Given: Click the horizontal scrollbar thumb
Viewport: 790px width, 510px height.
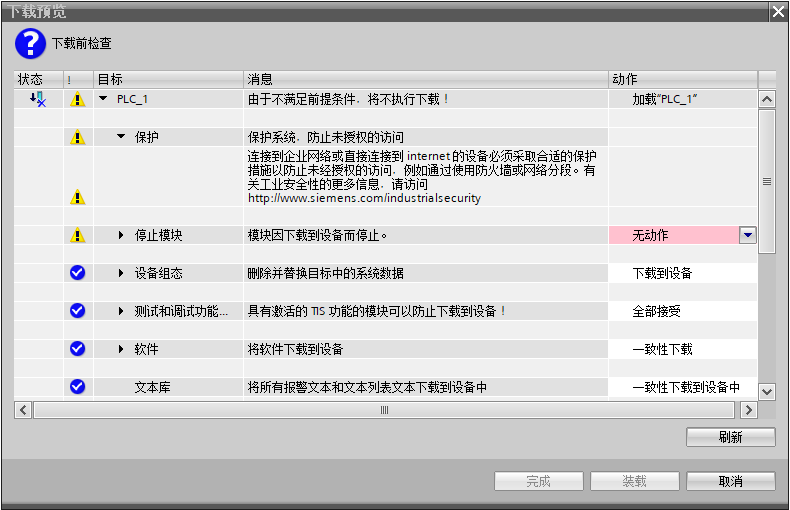Looking at the screenshot, I should (384, 410).
